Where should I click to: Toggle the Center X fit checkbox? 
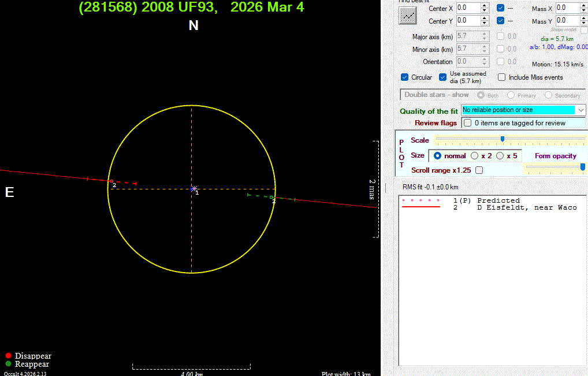(x=500, y=8)
